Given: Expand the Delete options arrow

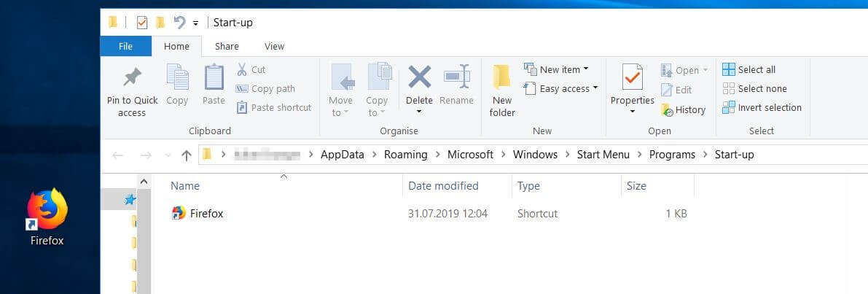Looking at the screenshot, I should pos(419,112).
